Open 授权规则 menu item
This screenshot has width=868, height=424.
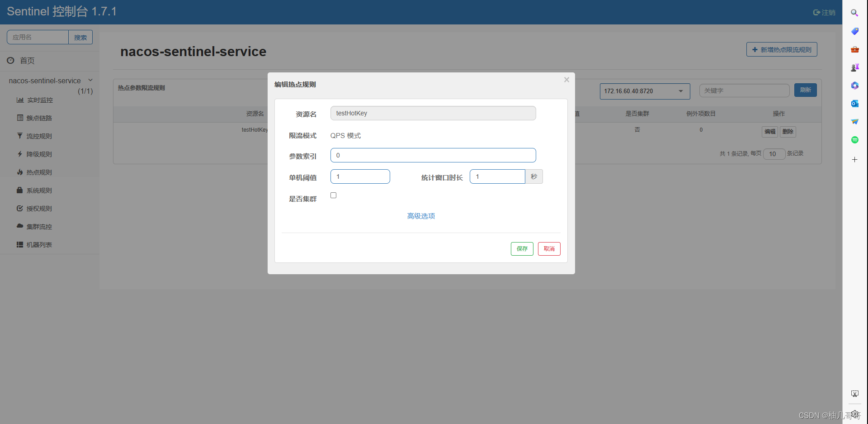(39, 209)
